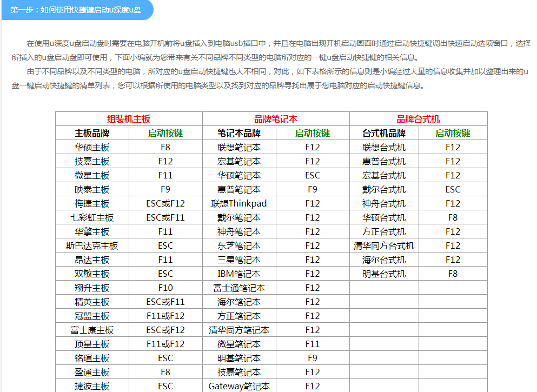Select the '华硕笔记本' cell
537x392 pixels.
click(239, 175)
